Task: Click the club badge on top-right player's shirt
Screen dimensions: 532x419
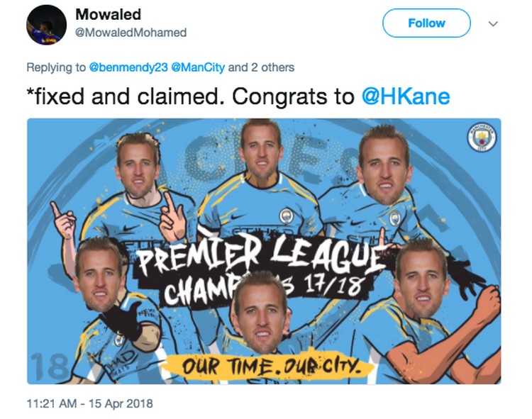Action: point(394,218)
